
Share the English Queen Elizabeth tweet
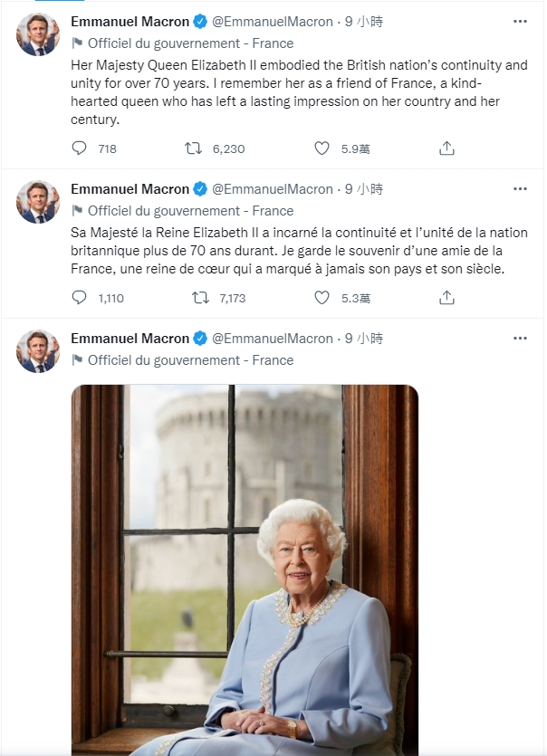(x=446, y=148)
